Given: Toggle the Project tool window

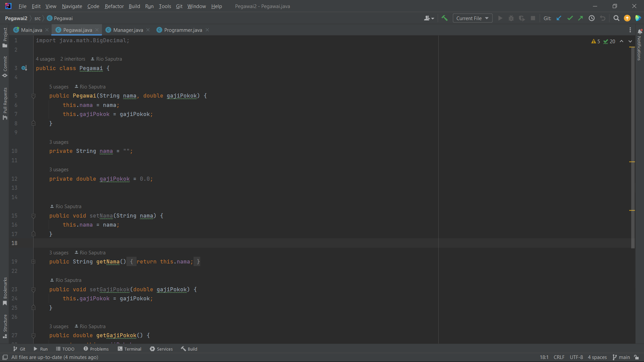Looking at the screenshot, I should pos(5,37).
